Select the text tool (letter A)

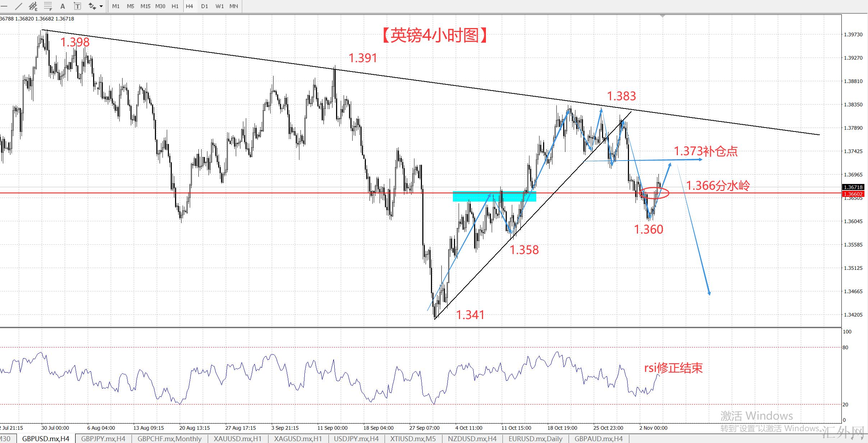click(x=63, y=6)
